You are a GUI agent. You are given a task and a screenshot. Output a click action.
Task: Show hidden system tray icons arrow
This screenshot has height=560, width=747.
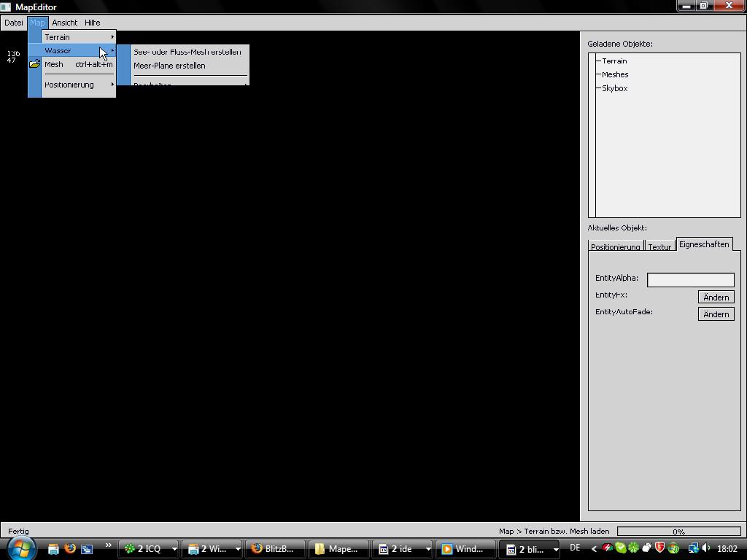tap(594, 548)
